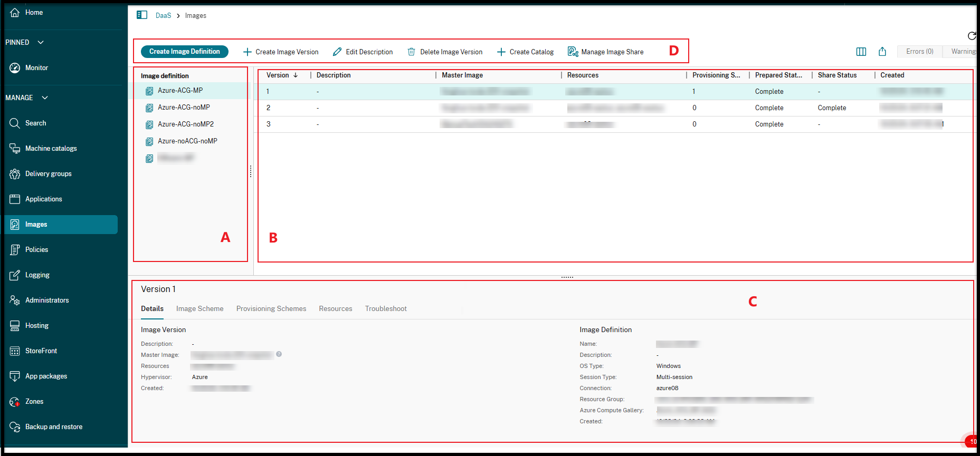Open the Errors (0) tab
The image size is (980, 456).
pyautogui.click(x=920, y=51)
